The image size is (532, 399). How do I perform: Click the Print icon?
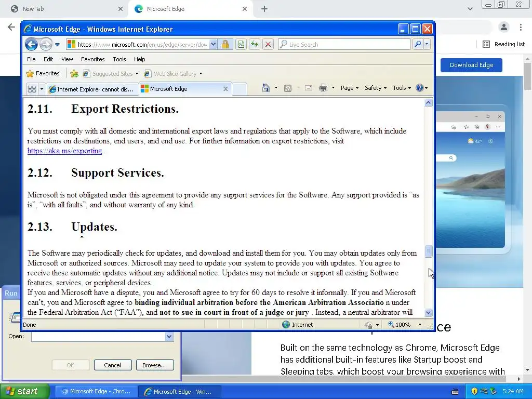(323, 88)
